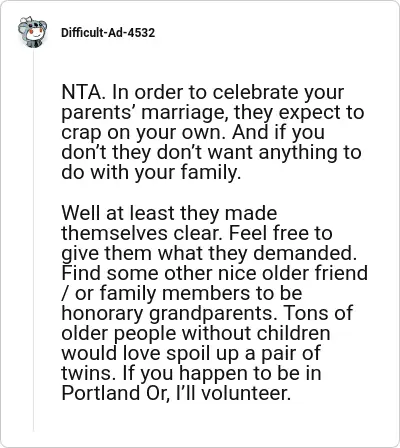Click the line 'crap on your own. And if you'

(x=193, y=132)
